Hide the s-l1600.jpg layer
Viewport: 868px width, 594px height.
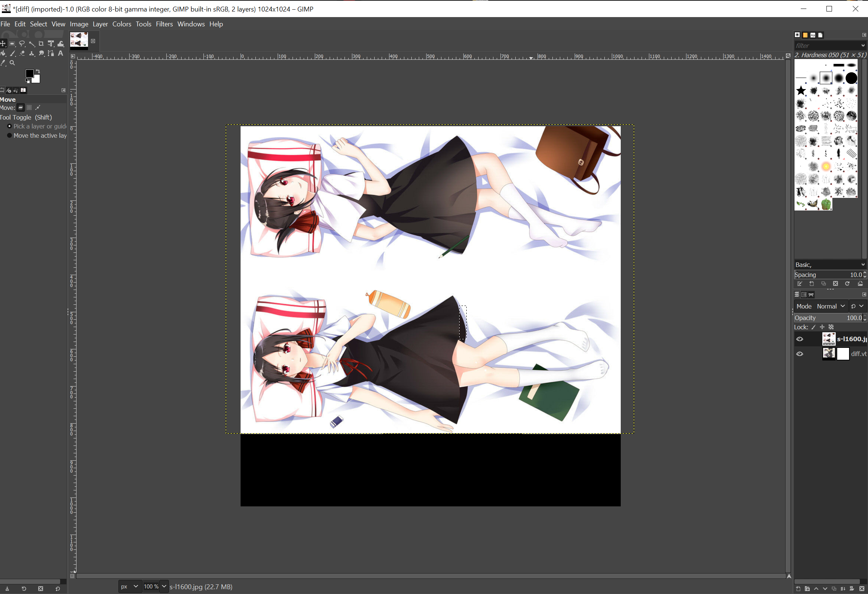[x=800, y=339]
